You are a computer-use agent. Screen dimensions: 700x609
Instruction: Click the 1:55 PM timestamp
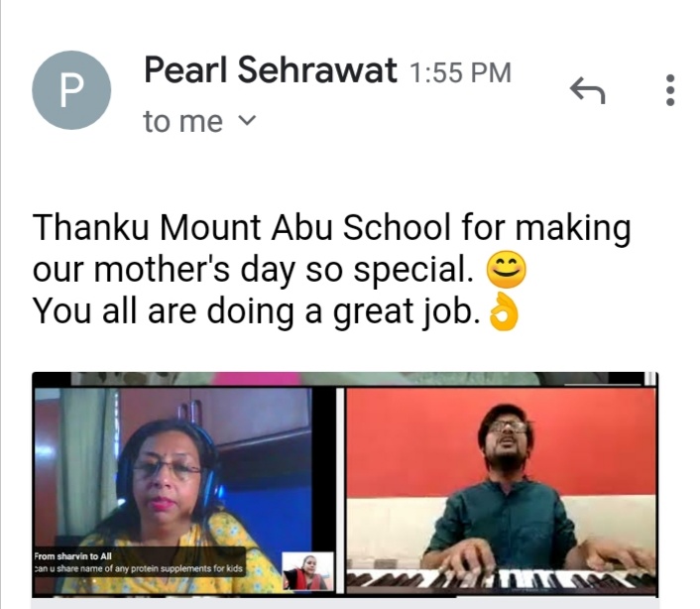pyautogui.click(x=460, y=72)
